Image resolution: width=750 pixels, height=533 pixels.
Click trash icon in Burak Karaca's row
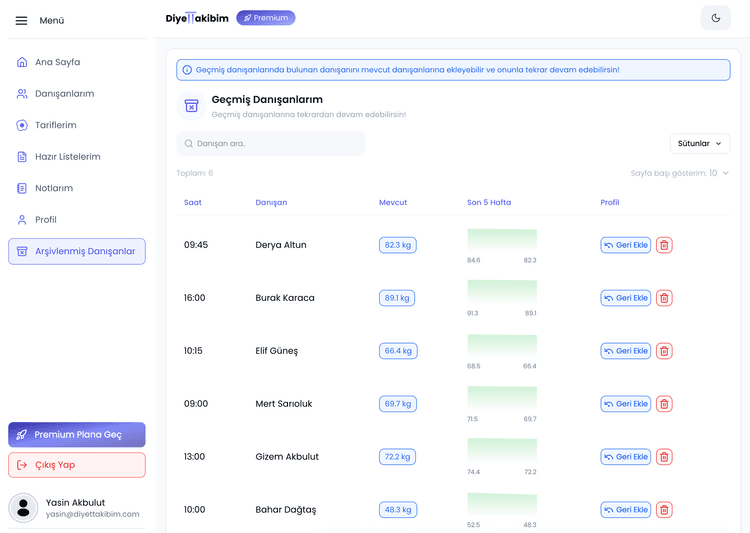coord(665,298)
